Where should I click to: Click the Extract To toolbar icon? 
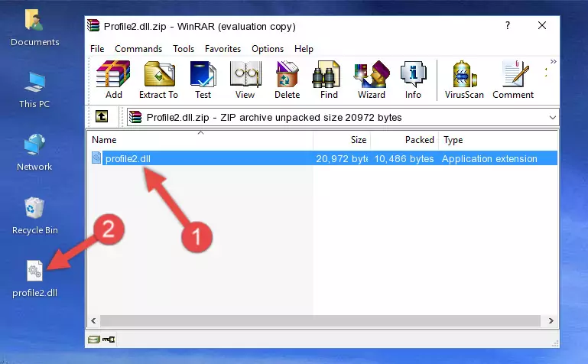click(x=158, y=80)
